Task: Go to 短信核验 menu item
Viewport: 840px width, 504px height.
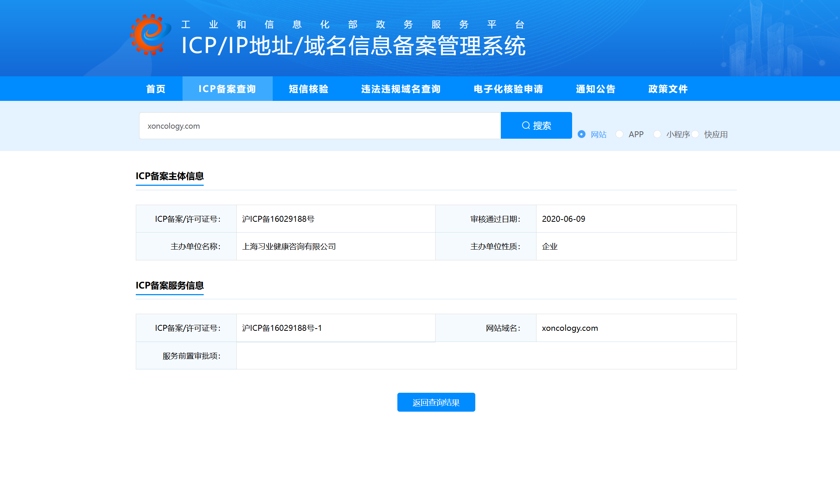Action: pos(309,89)
